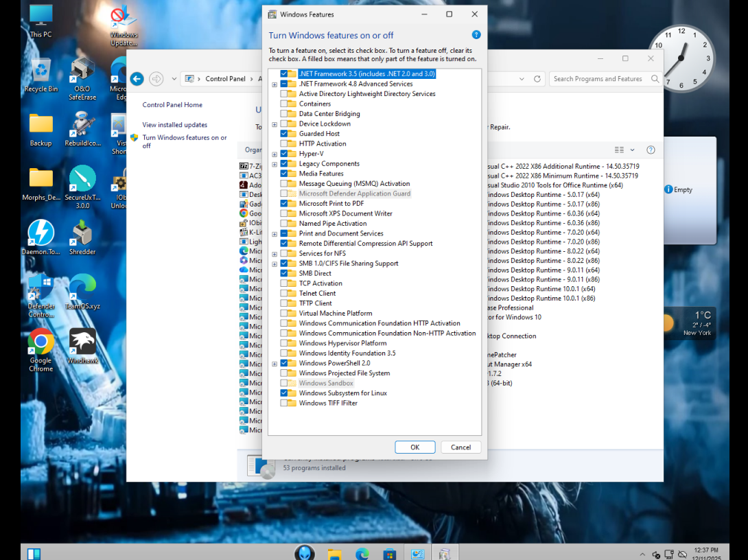Open Shredder desktop shortcut
The width and height of the screenshot is (748, 560).
click(x=82, y=237)
